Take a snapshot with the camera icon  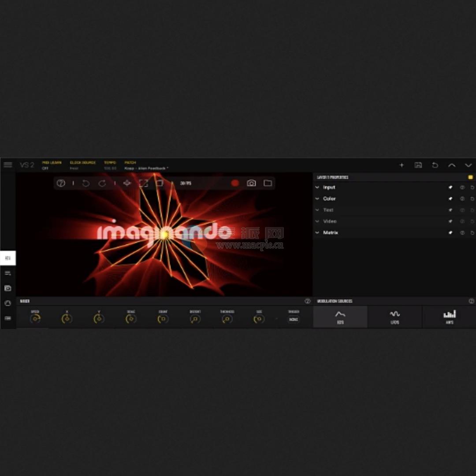click(x=251, y=182)
